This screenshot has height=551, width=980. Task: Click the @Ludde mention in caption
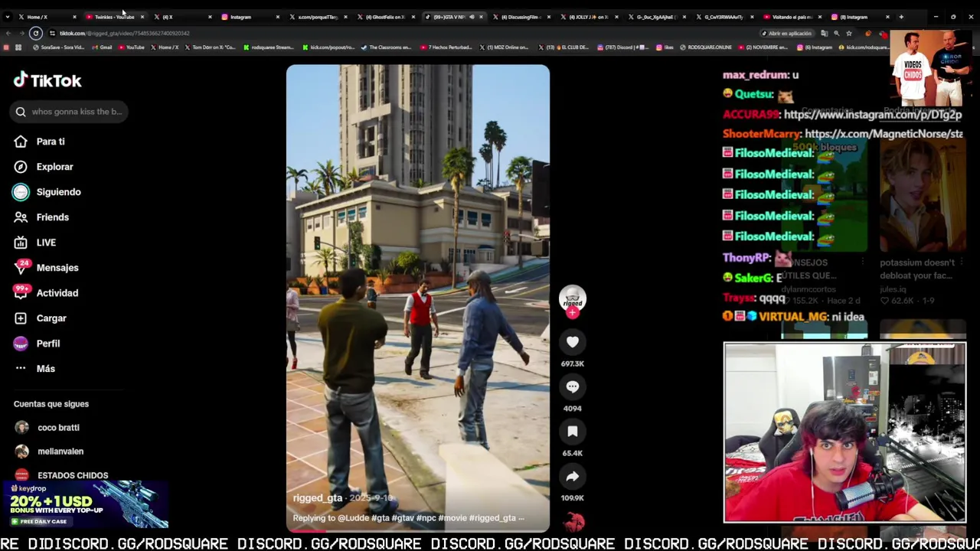point(353,518)
